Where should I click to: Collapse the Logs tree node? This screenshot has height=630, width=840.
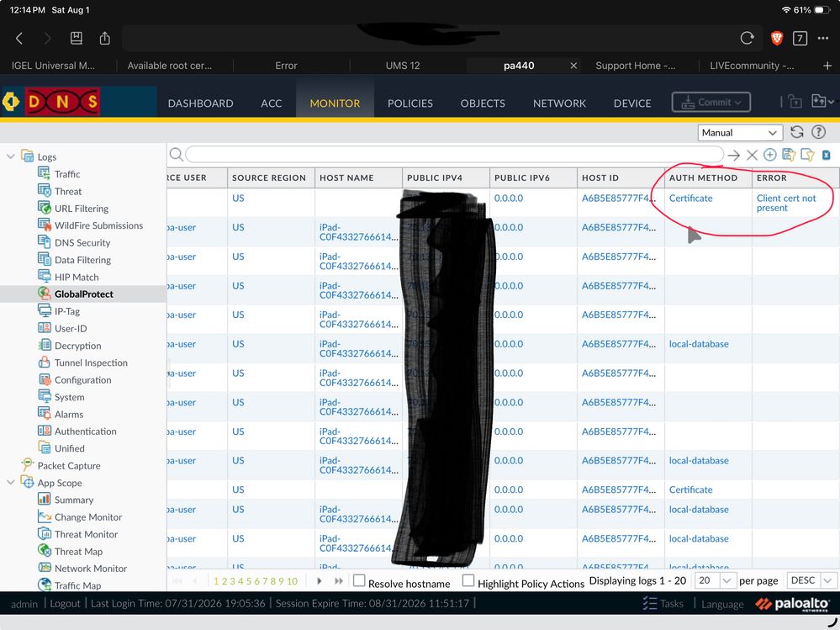tap(11, 156)
